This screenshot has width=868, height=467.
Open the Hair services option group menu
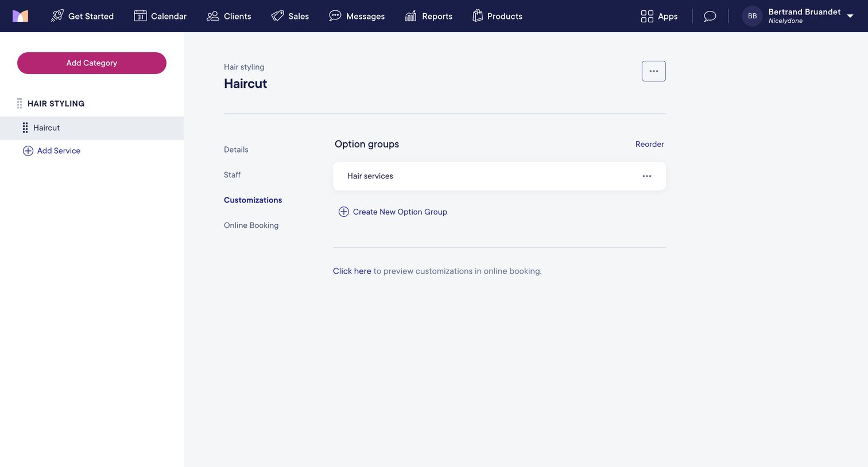(x=647, y=176)
